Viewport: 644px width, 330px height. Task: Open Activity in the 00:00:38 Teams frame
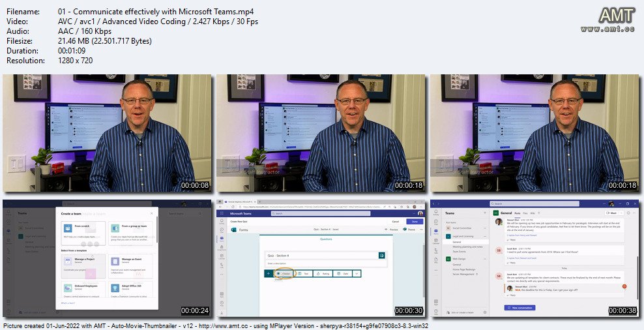coord(436,213)
